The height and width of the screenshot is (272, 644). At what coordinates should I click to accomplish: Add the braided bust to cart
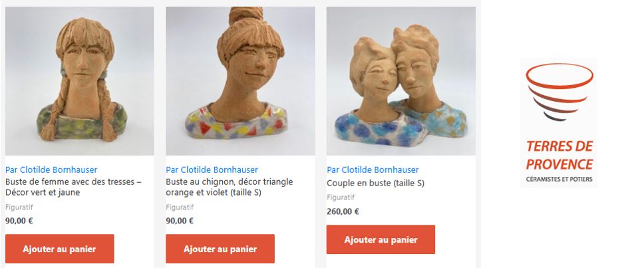click(x=60, y=249)
